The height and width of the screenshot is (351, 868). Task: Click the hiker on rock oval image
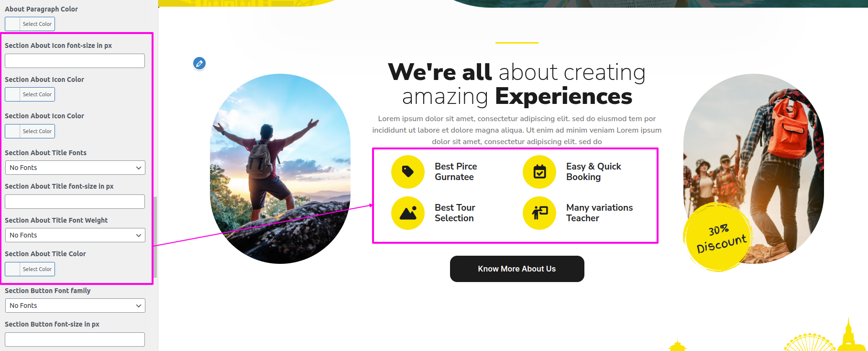280,169
